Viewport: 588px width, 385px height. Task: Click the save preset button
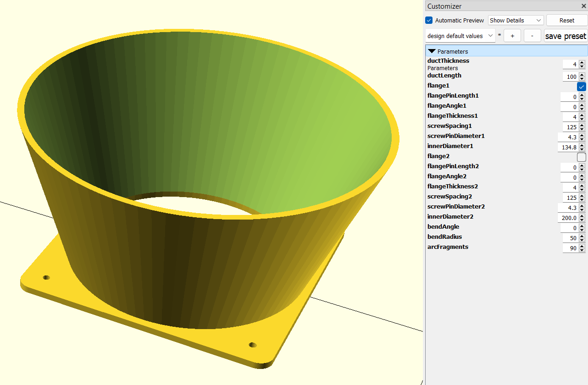[566, 36]
